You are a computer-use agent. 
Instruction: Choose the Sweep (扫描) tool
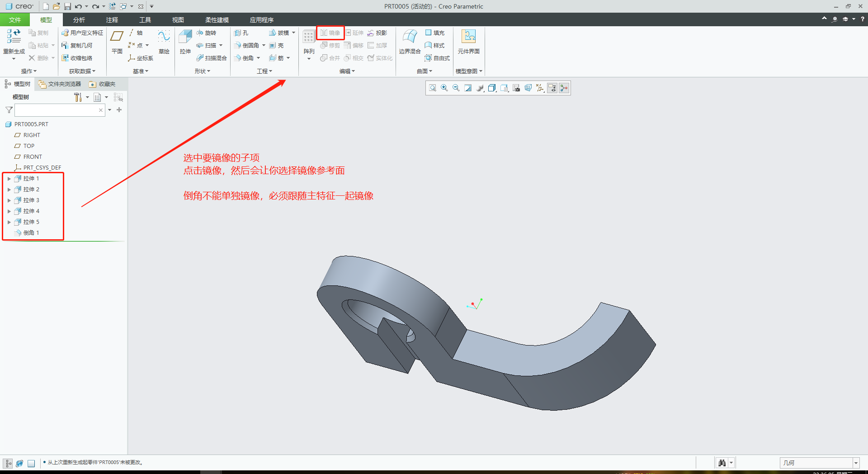[x=206, y=45]
